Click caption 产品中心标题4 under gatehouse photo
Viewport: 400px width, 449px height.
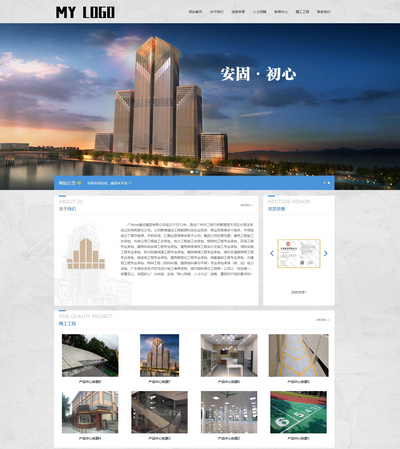click(x=90, y=438)
